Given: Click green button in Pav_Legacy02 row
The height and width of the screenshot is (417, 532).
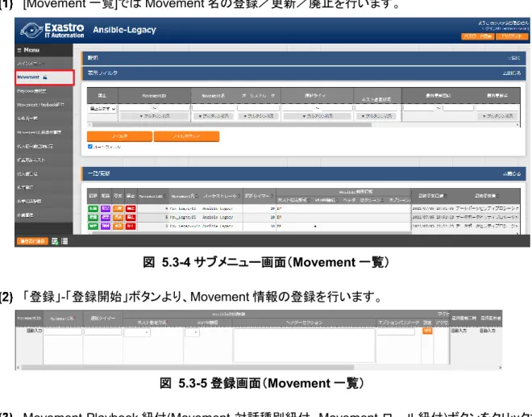Looking at the screenshot, I should (x=93, y=217).
